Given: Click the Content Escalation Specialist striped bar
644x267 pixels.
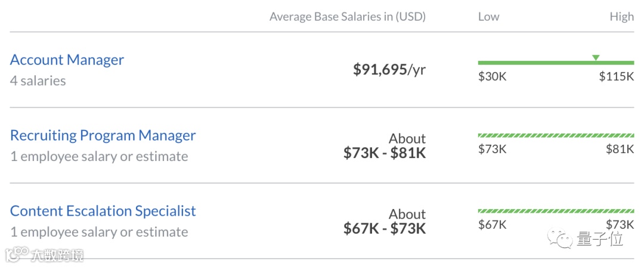Looking at the screenshot, I should click(x=556, y=211).
